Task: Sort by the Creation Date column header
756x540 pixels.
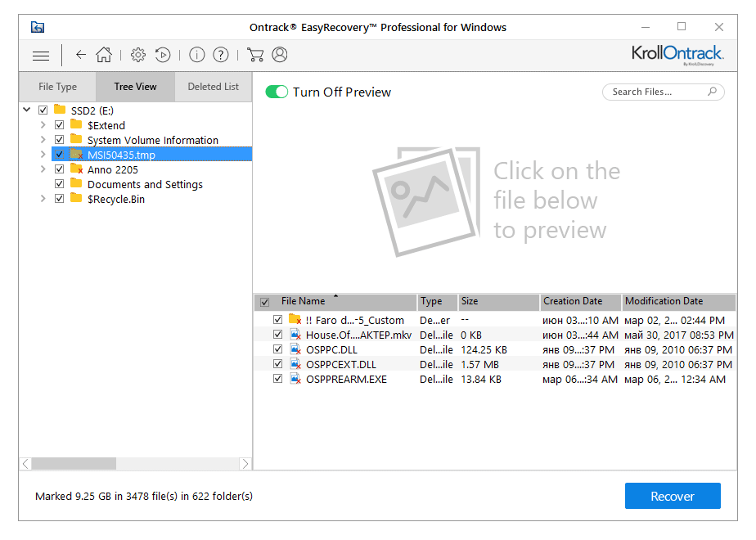Action: click(x=580, y=302)
